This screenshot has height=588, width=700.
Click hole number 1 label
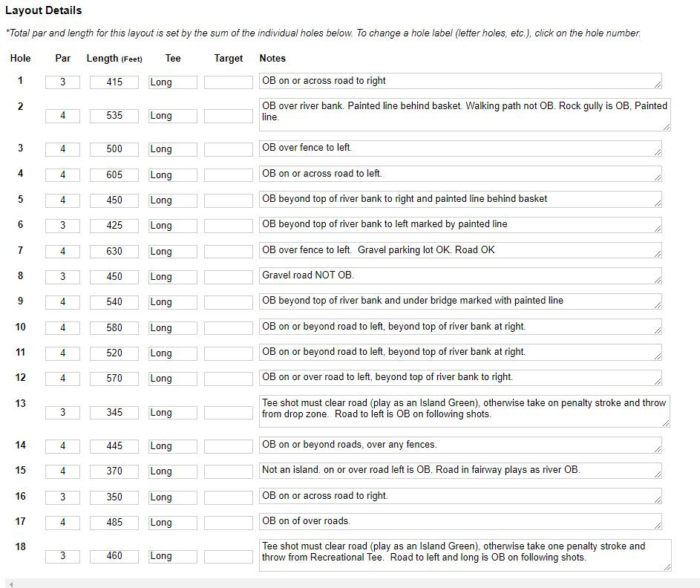[20, 81]
